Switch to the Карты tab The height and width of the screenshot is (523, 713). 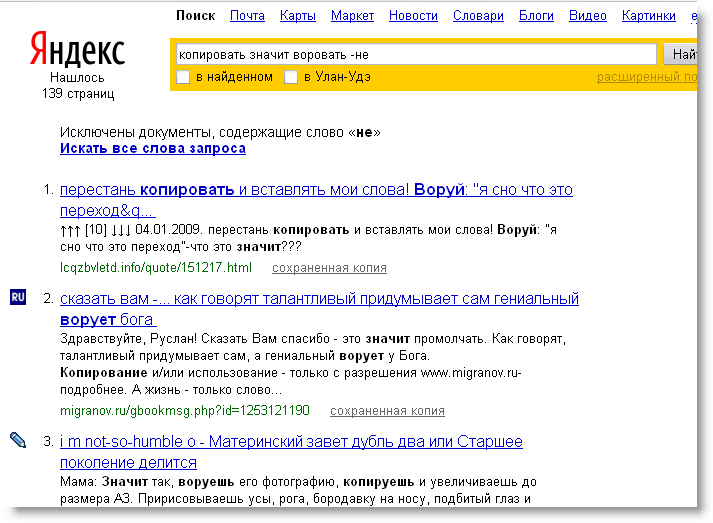298,16
